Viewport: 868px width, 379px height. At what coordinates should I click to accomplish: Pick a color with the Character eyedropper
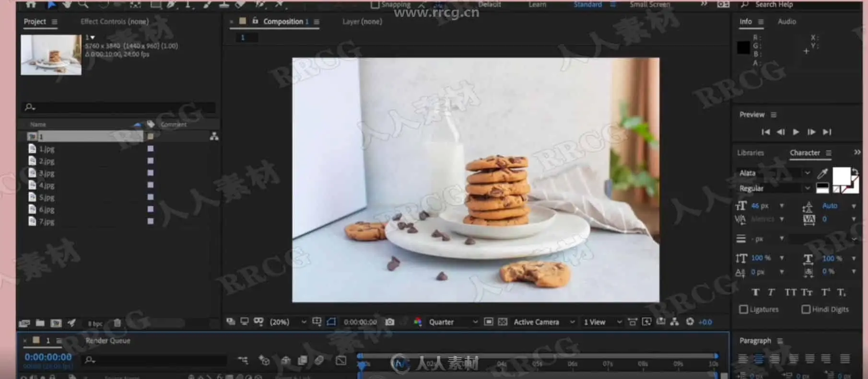click(822, 173)
